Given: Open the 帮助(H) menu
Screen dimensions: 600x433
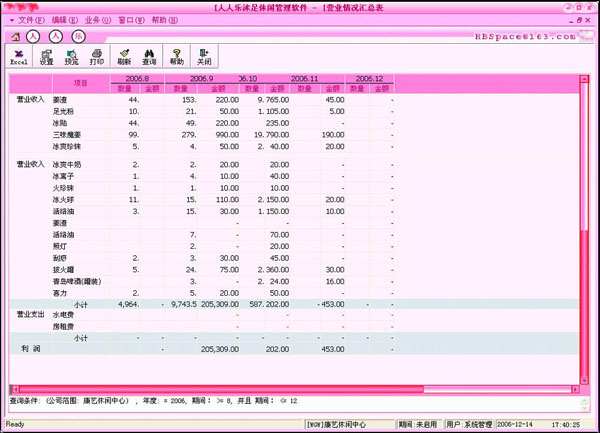Looking at the screenshot, I should (x=165, y=20).
